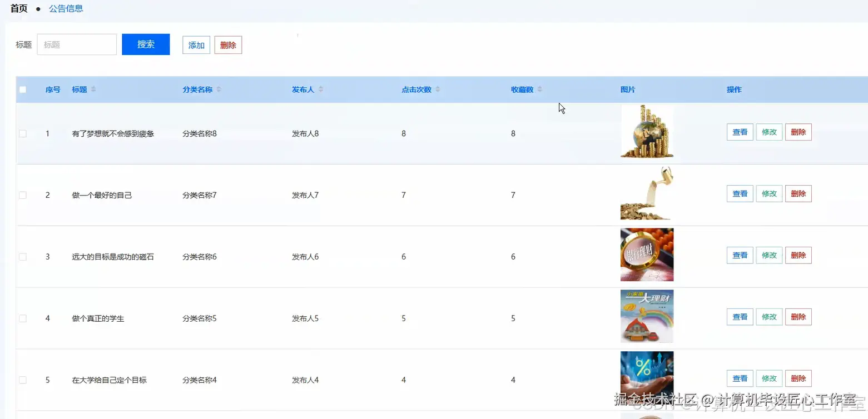Click 修改 for announcement 做个真正的学生
Viewport: 868px width, 419px height.
tap(769, 317)
